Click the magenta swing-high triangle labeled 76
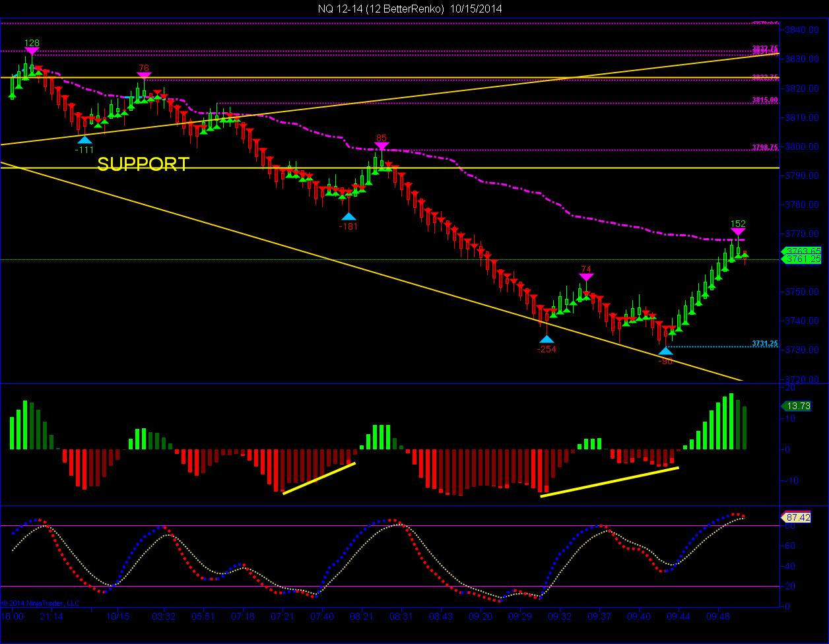This screenshot has width=829, height=644. coord(143,76)
